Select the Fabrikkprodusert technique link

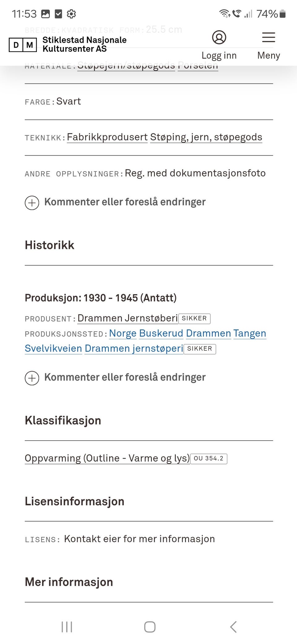[107, 137]
